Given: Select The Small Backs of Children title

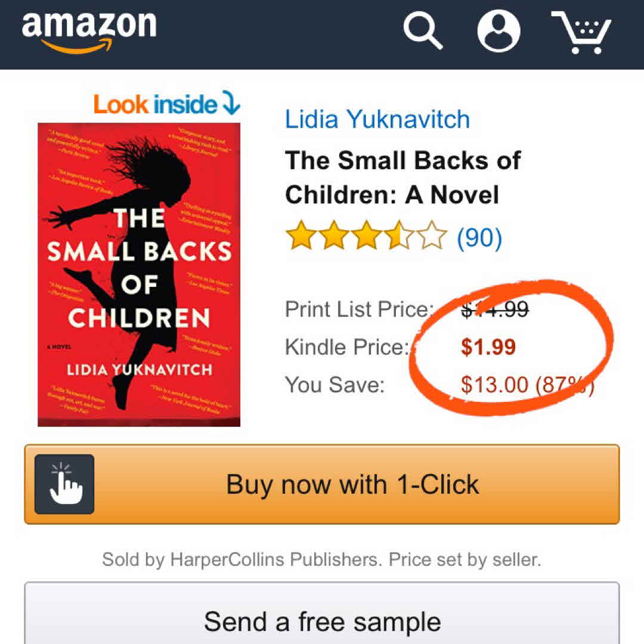Looking at the screenshot, I should coord(402,178).
